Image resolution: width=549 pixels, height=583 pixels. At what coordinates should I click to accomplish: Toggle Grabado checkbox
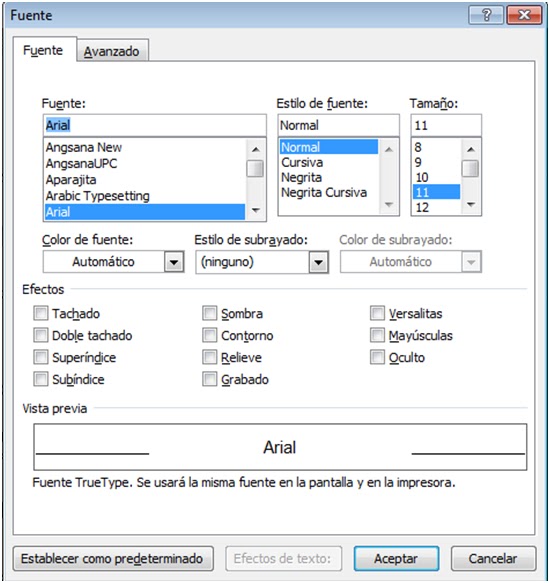pyautogui.click(x=209, y=379)
